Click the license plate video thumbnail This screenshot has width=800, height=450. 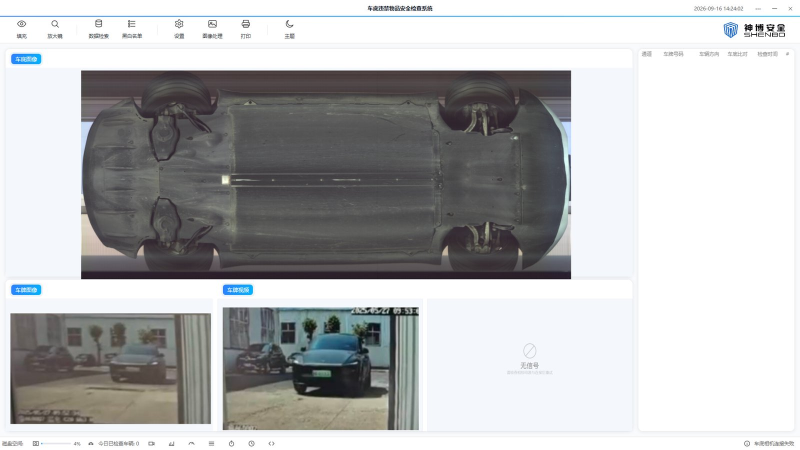[321, 368]
